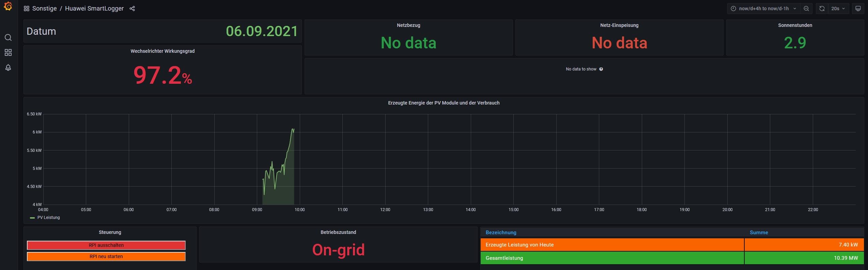Viewport: 868px width, 270px height.
Task: Cycle view mode with the monitor icon
Action: click(x=858, y=9)
